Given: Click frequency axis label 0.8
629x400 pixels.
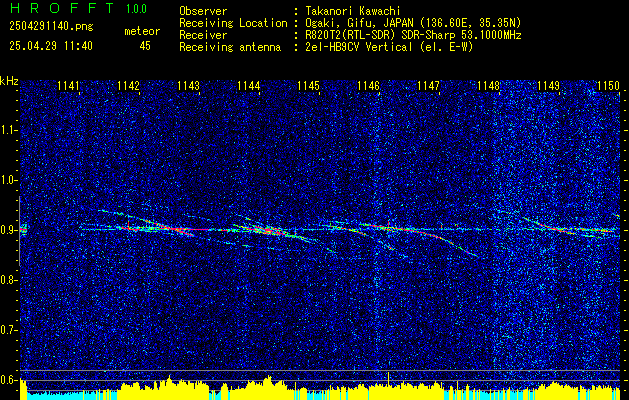Looking at the screenshot, I should click(x=8, y=280).
